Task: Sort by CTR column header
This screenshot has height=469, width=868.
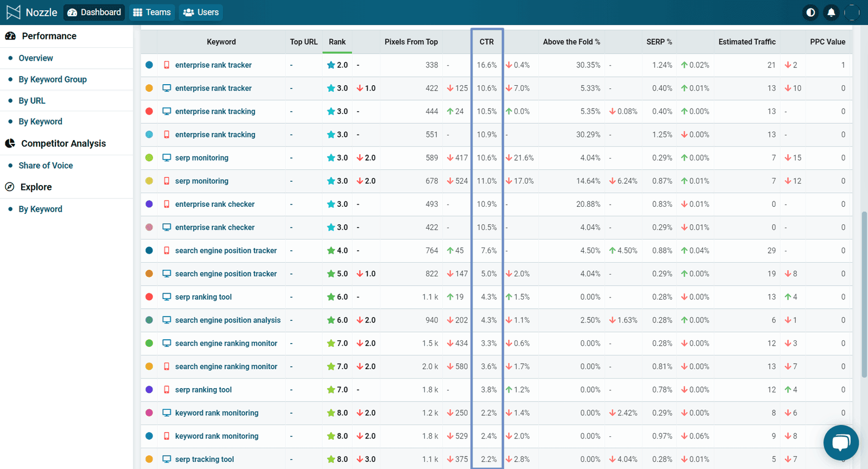Action: click(487, 42)
